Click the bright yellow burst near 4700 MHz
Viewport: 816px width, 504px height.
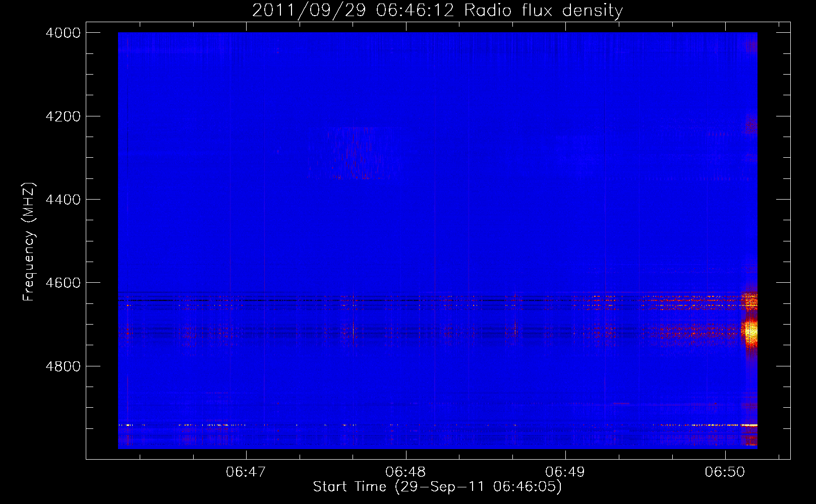[x=751, y=331]
